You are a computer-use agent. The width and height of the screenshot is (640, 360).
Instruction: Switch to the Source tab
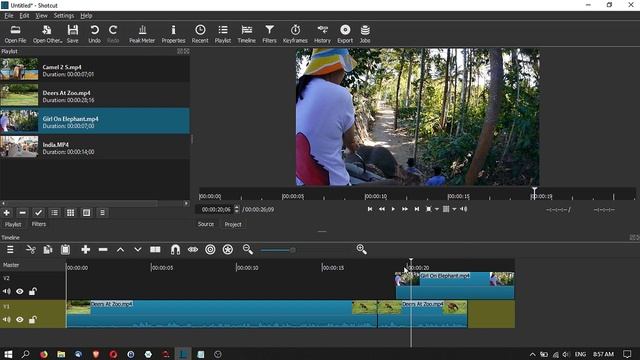coord(206,224)
